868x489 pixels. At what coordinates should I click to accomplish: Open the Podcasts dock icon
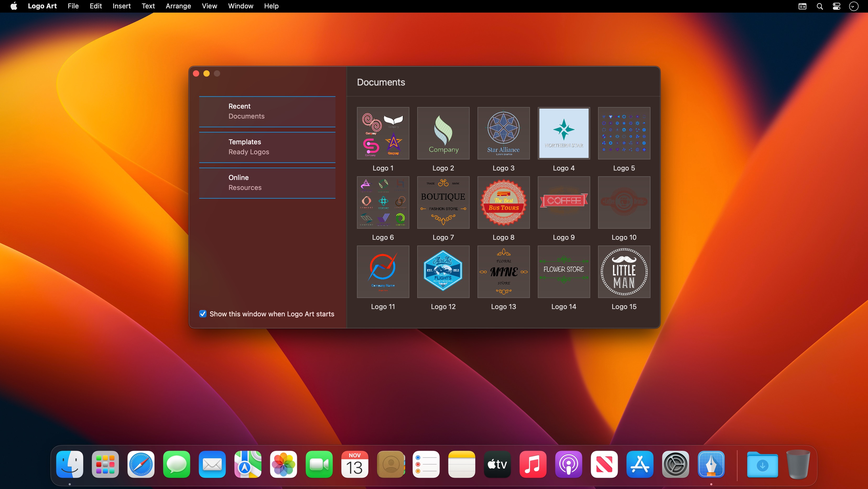coord(568,464)
